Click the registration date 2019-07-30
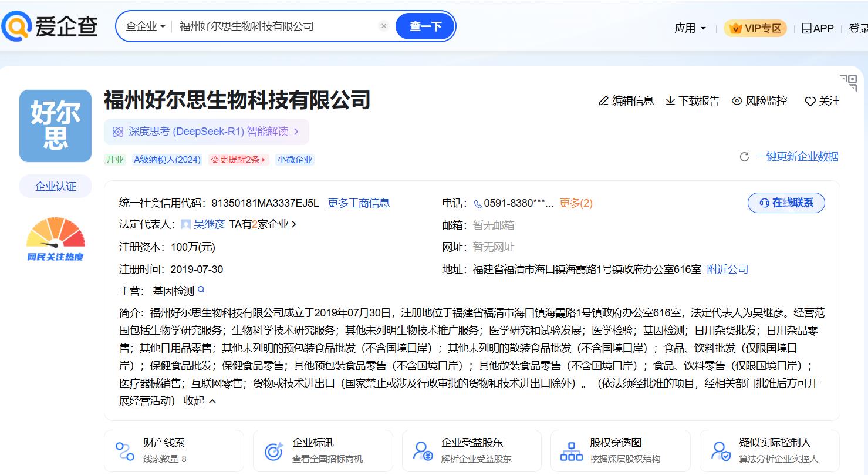 (197, 269)
